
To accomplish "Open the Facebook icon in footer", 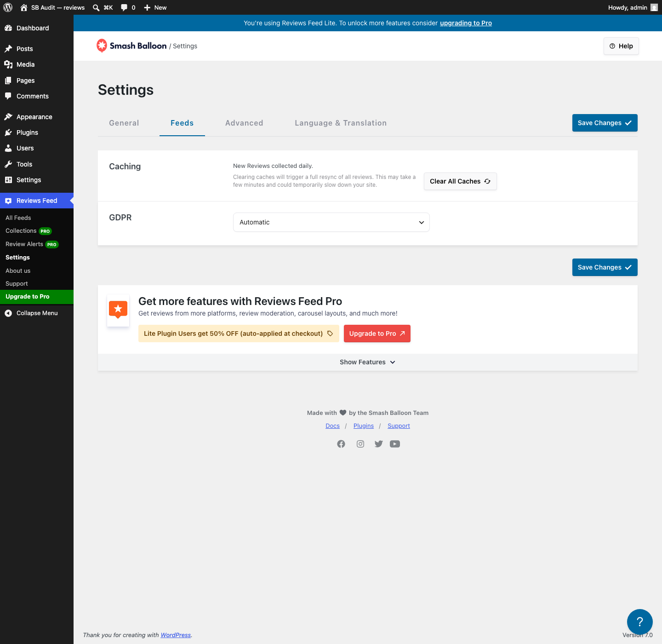I will tap(341, 444).
